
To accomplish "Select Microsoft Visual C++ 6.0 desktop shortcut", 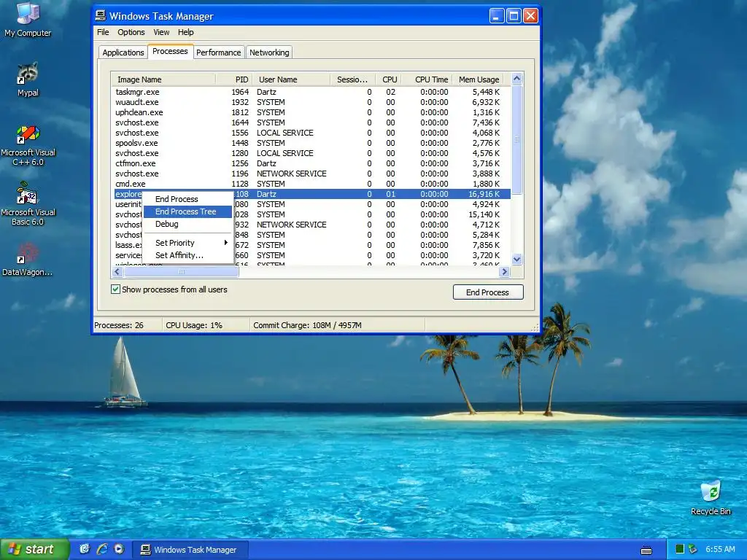I will point(28,145).
